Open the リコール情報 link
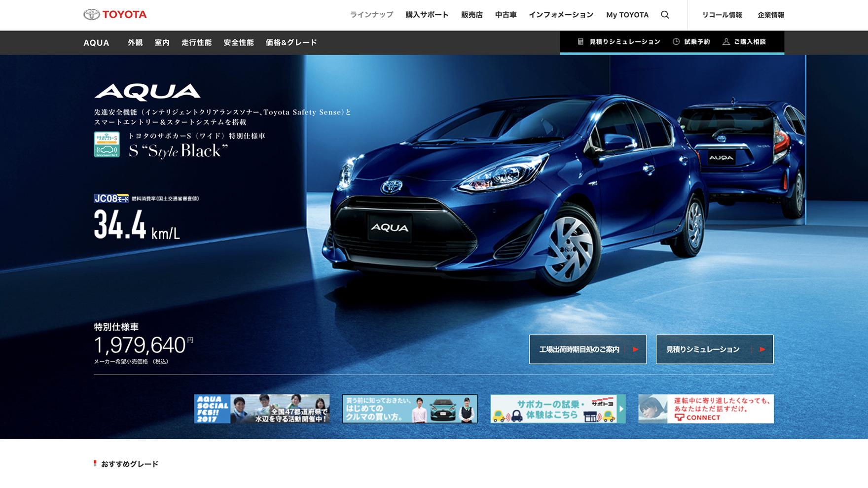 (722, 15)
